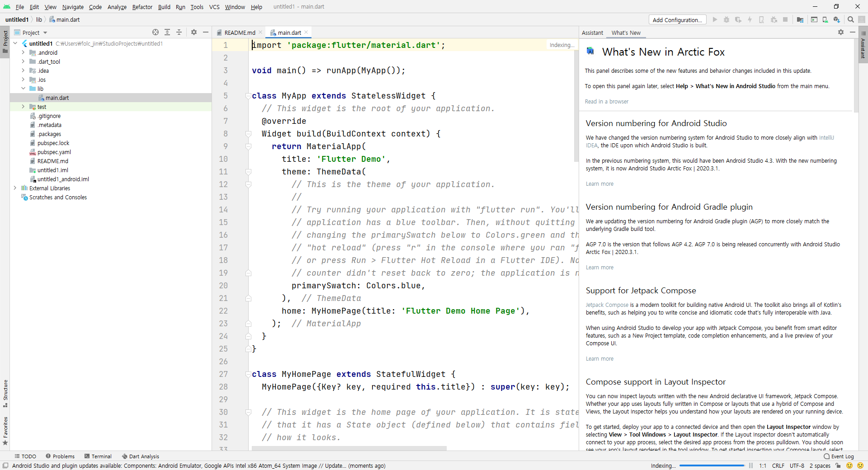Click the Run Anything terminal icon
868x470 pixels.
tap(814, 20)
